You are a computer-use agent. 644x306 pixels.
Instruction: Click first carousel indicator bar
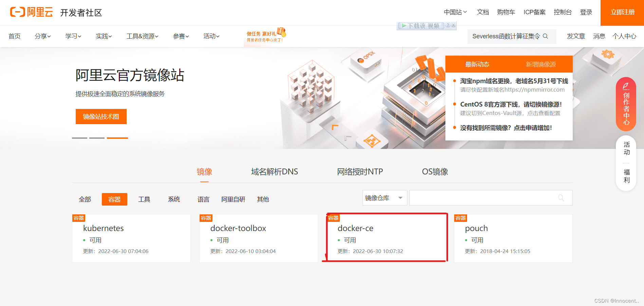79,138
